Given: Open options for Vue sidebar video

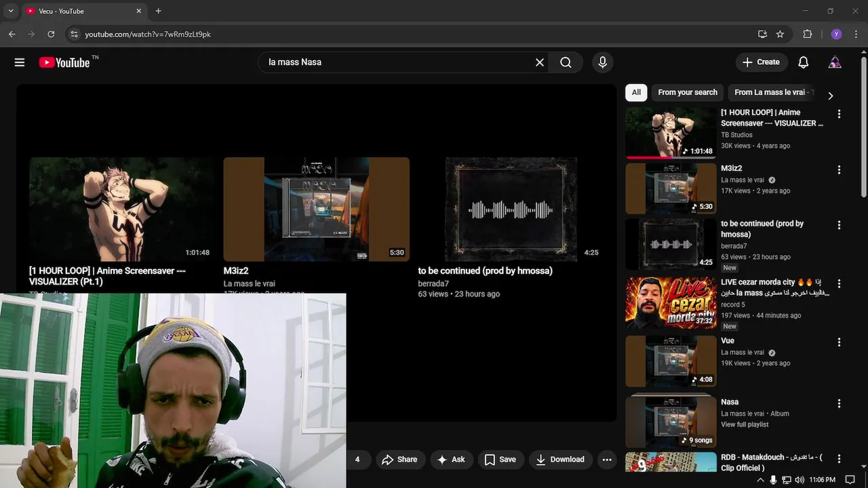Looking at the screenshot, I should coord(839,343).
